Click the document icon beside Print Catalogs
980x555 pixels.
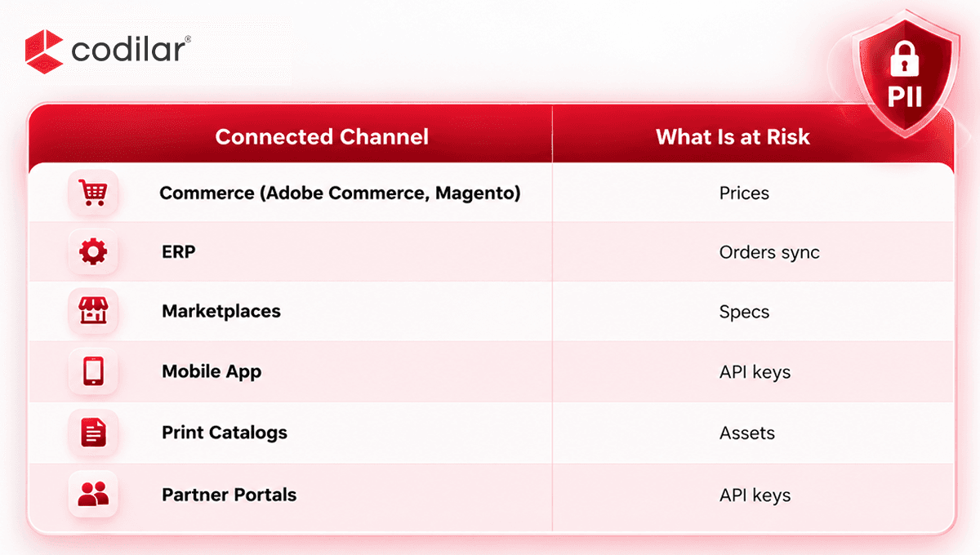[93, 433]
